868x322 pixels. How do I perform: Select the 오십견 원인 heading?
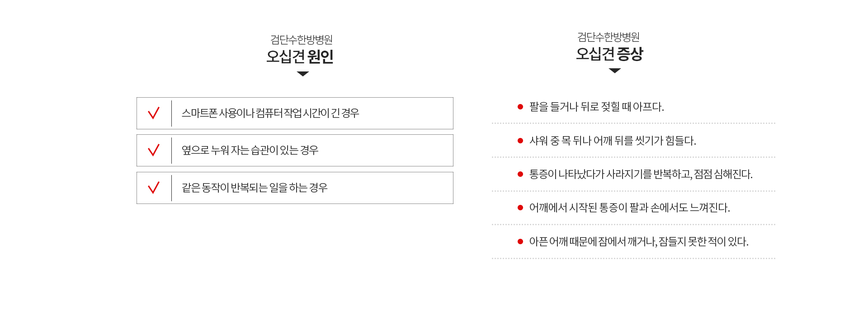300,57
